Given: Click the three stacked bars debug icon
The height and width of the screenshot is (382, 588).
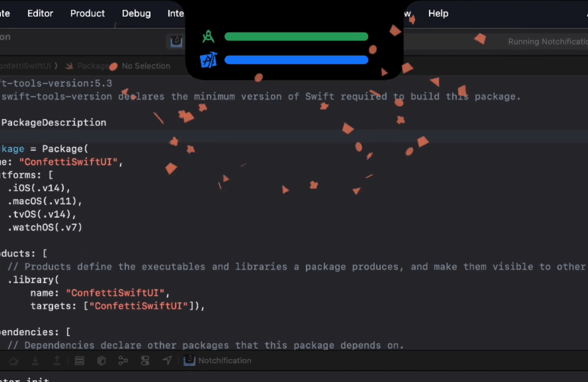Looking at the screenshot, I should tap(80, 360).
